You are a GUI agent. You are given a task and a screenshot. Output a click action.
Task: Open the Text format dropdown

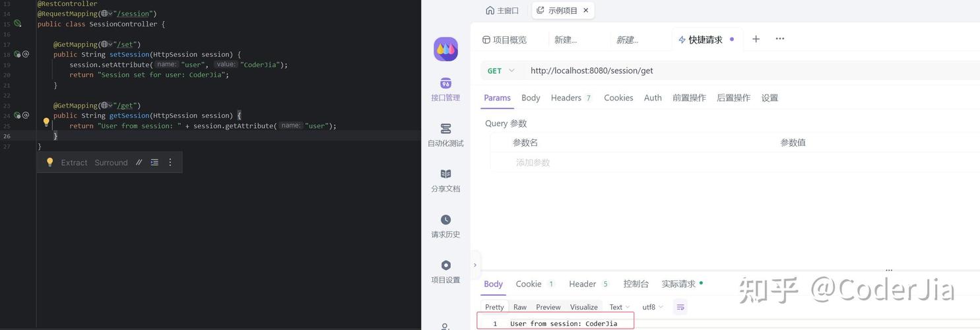point(619,307)
